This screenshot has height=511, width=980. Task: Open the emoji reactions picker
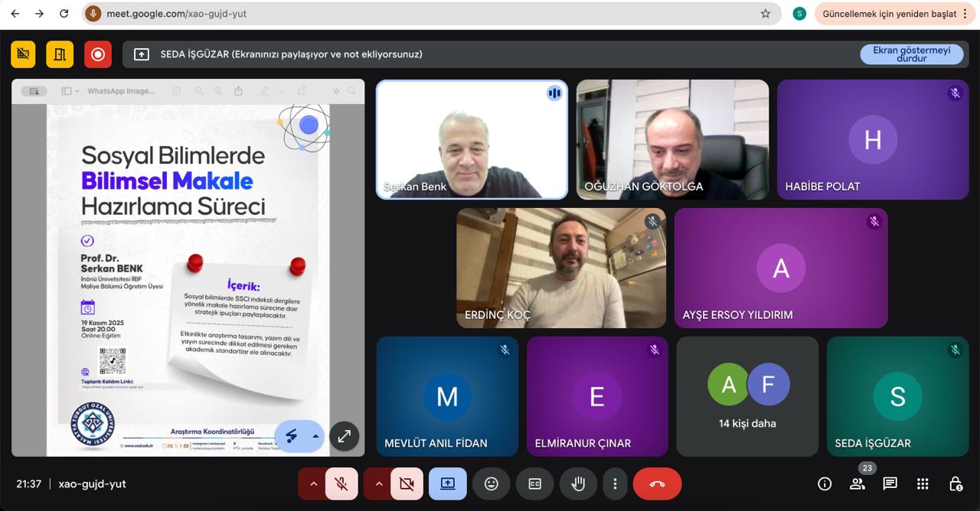coord(492,483)
